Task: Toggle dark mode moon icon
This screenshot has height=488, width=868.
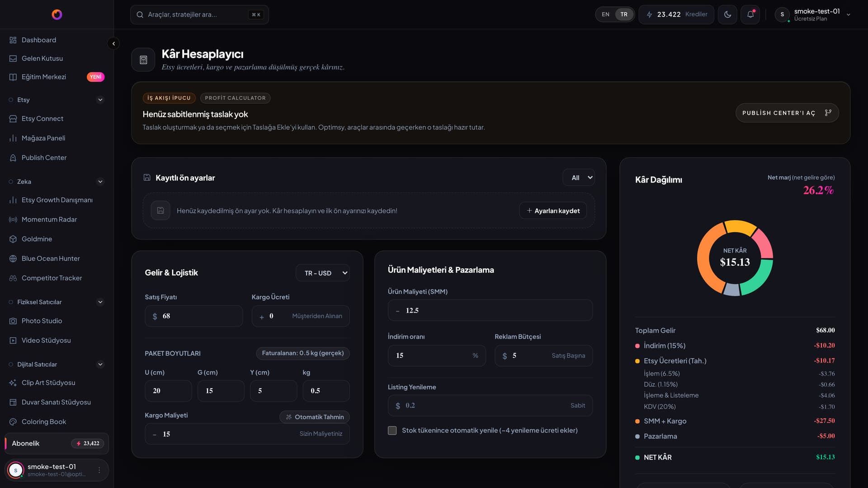Action: pyautogui.click(x=727, y=14)
